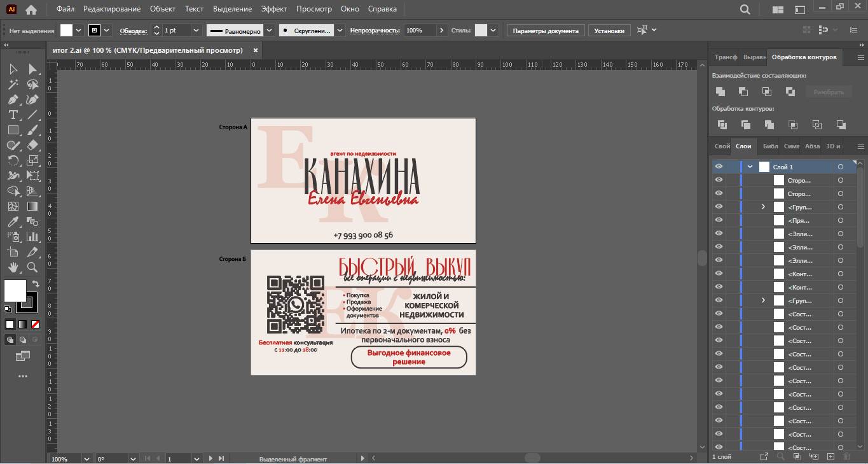
Task: Toggle visibility of first Сторо... sublayer
Action: (x=719, y=180)
